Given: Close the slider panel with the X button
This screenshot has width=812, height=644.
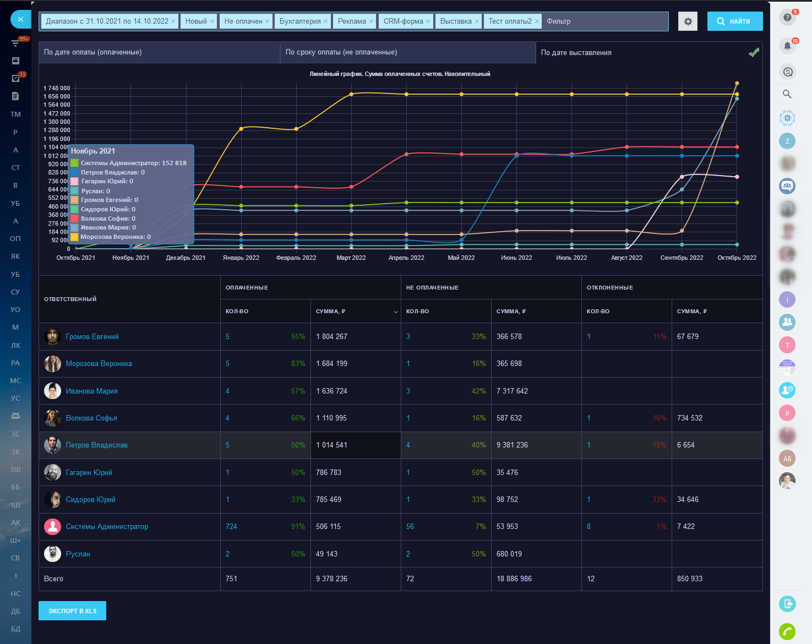Looking at the screenshot, I should click(x=20, y=19).
